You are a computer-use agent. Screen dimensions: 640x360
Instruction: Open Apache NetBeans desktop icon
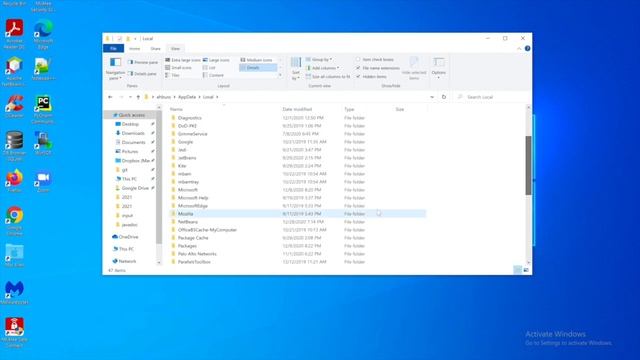tap(14, 71)
